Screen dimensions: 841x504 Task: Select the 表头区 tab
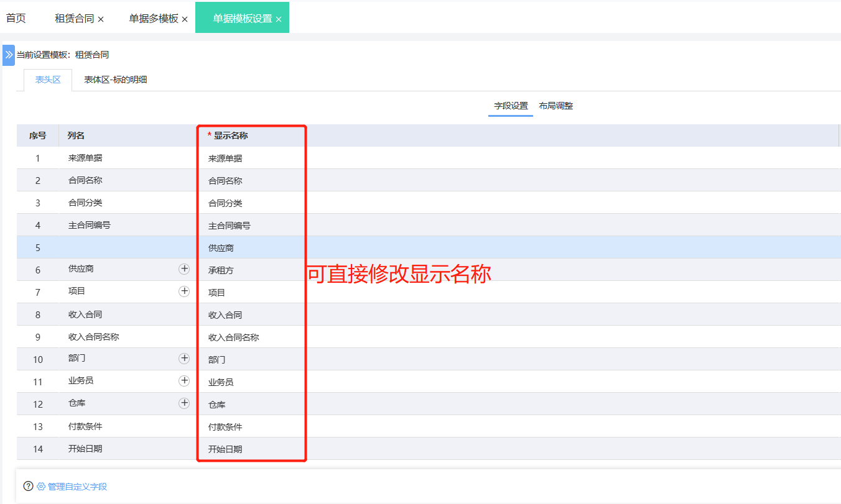pyautogui.click(x=48, y=80)
